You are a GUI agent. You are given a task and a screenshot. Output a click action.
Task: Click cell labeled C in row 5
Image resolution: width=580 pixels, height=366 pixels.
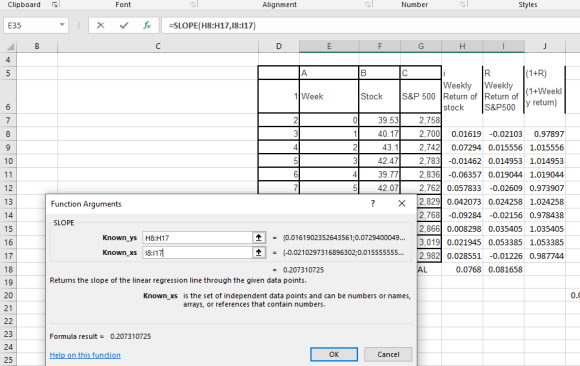pos(421,73)
